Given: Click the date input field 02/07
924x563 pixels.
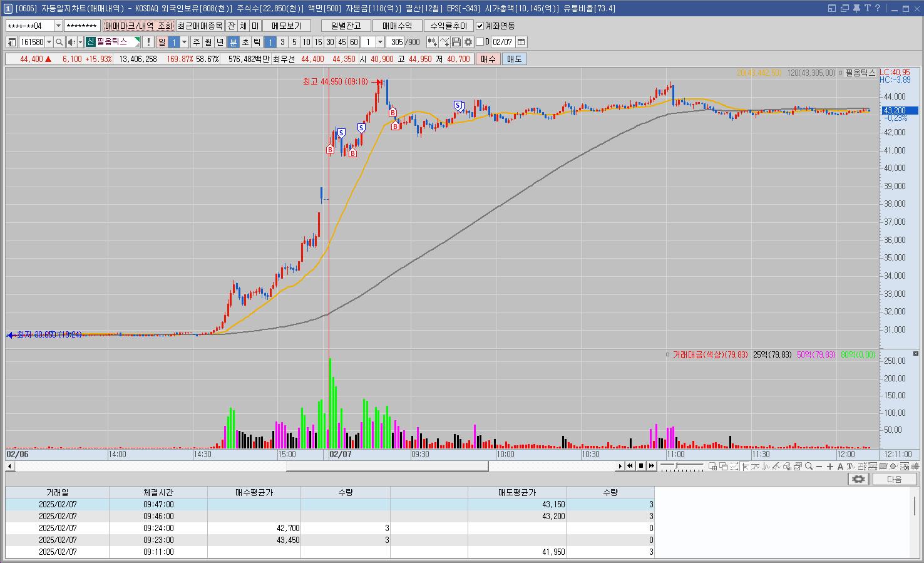Looking at the screenshot, I should [503, 42].
